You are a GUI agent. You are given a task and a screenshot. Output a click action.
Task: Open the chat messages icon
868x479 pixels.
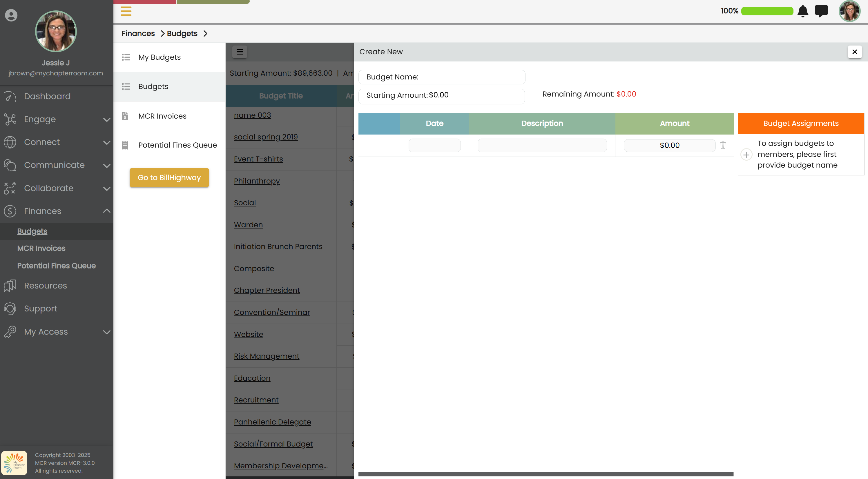coord(821,11)
